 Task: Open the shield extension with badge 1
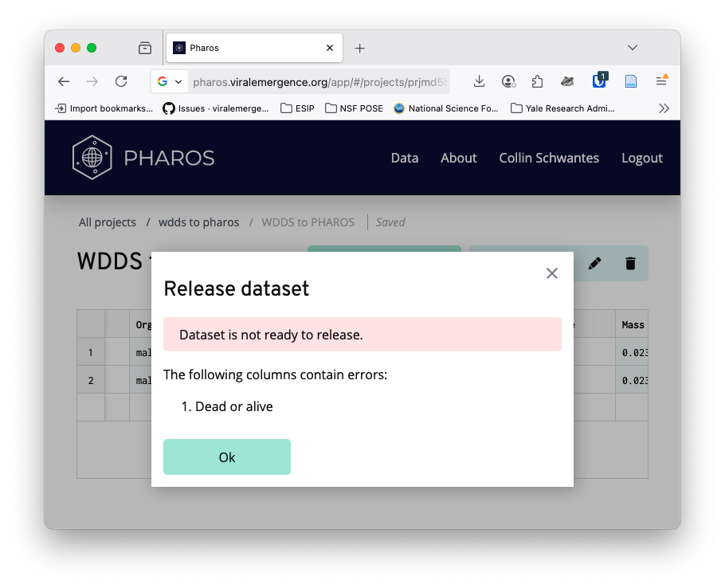[599, 81]
